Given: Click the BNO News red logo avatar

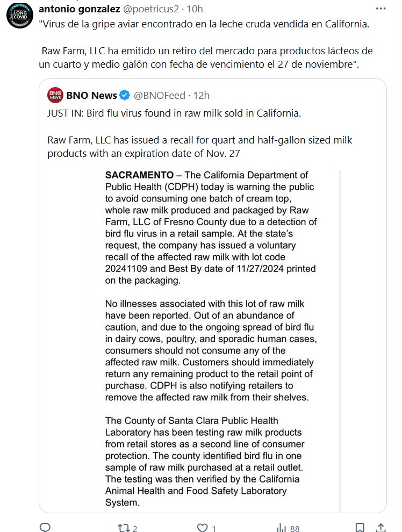Looking at the screenshot, I should [55, 96].
